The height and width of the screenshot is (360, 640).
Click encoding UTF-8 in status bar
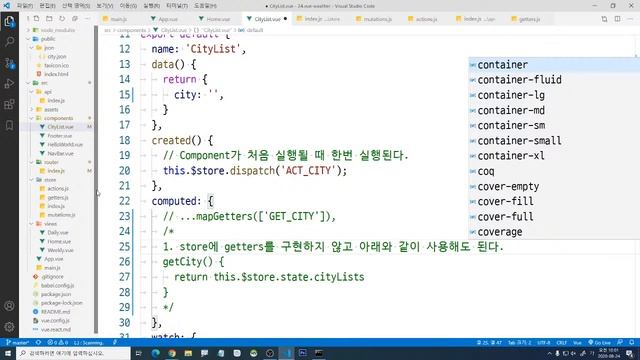coord(543,342)
